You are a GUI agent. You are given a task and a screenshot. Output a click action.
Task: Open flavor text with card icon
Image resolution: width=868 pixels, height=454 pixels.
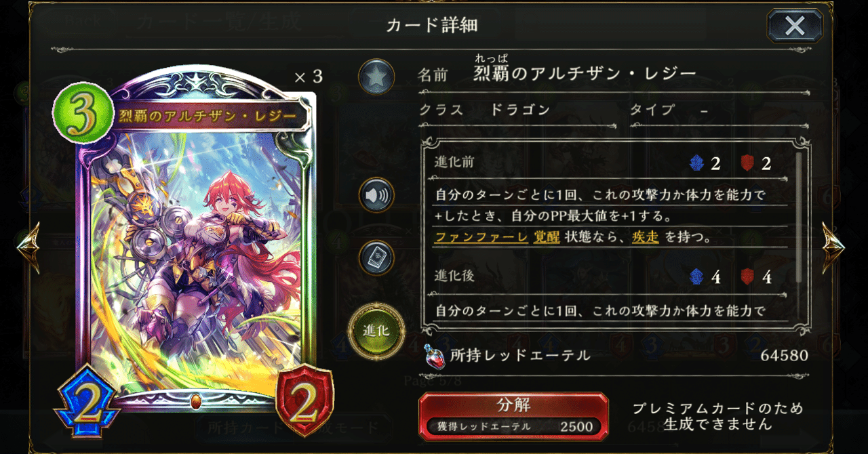point(376,258)
